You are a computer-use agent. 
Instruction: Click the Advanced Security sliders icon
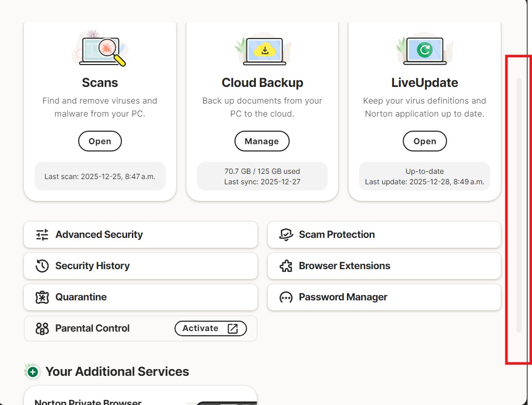(x=42, y=235)
